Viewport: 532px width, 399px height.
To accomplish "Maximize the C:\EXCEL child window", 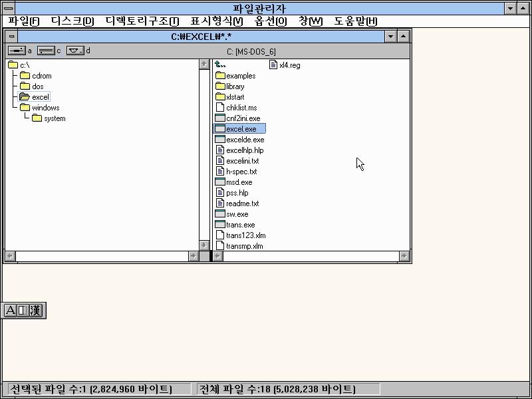I will pos(403,37).
